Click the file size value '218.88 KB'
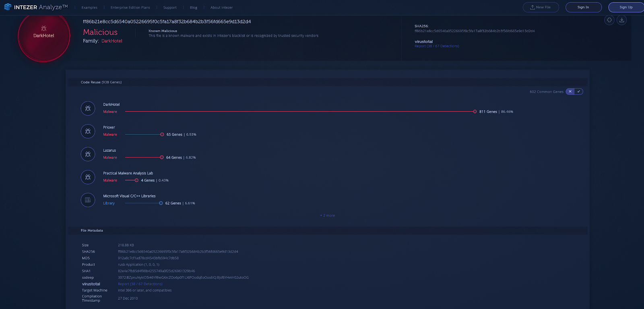The width and height of the screenshot is (644, 309). 126,245
